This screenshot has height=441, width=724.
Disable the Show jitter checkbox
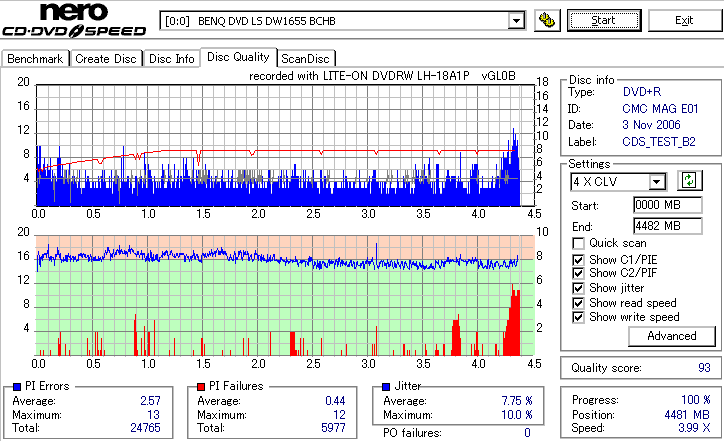[578, 288]
